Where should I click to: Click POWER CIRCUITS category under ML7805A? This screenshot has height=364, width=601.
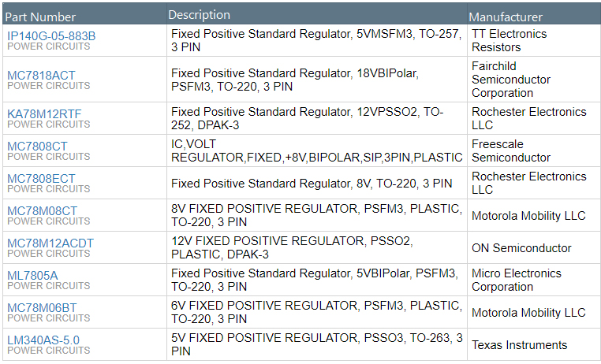tap(49, 285)
